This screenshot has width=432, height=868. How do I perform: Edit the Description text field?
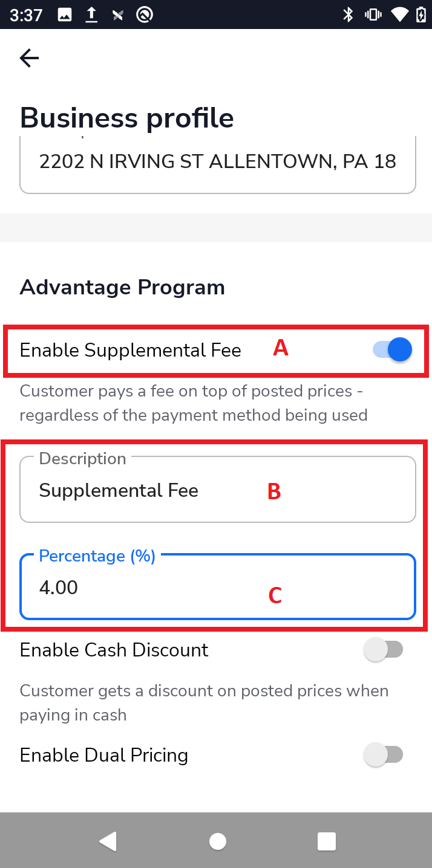(x=218, y=490)
